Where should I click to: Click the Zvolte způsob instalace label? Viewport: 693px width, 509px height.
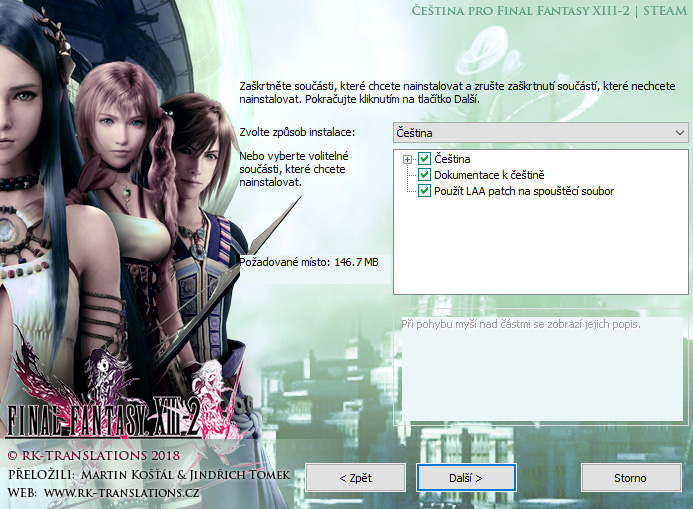click(297, 132)
